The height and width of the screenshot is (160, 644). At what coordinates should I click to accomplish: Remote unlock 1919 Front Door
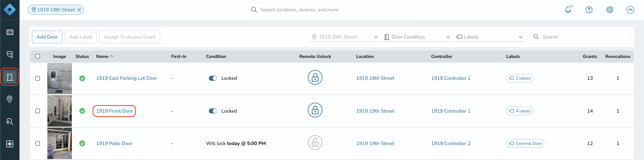pos(315,110)
